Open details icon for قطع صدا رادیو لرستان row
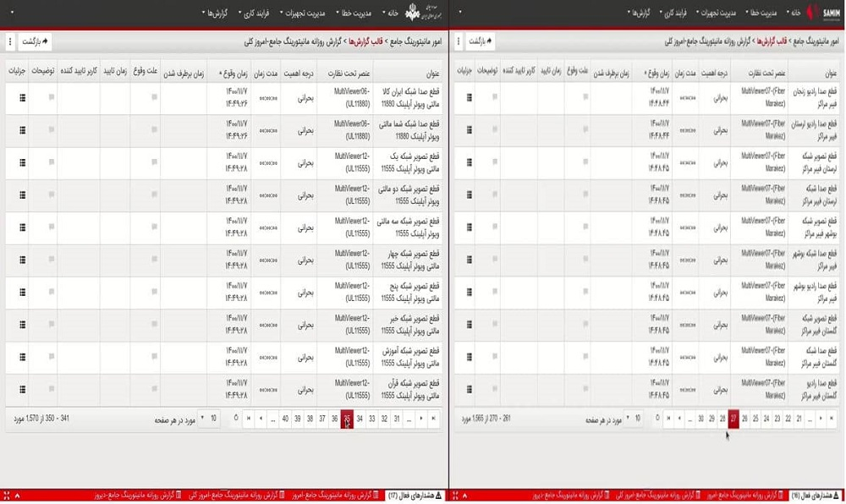Screen dimensions: 846x504 coord(470,130)
